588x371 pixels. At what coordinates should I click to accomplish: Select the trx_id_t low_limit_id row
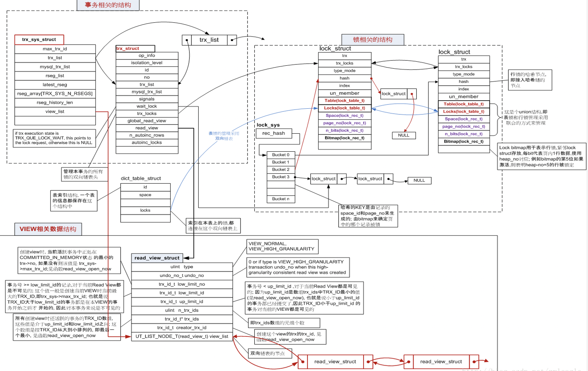click(182, 293)
